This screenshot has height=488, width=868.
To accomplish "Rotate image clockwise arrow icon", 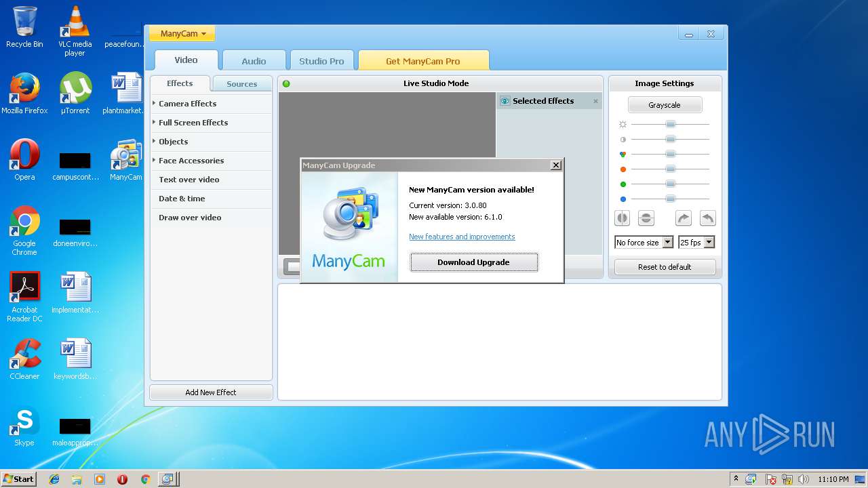I will [x=684, y=218].
